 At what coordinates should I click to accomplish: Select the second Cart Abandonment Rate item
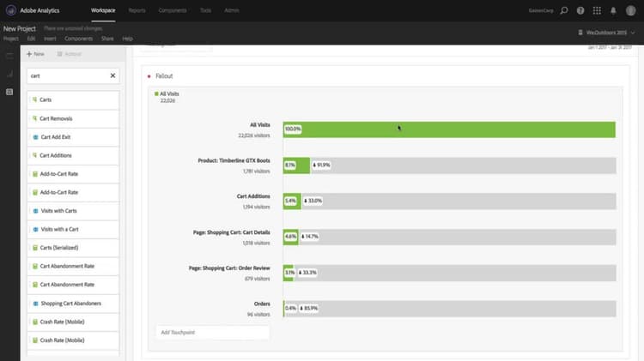[73, 285]
